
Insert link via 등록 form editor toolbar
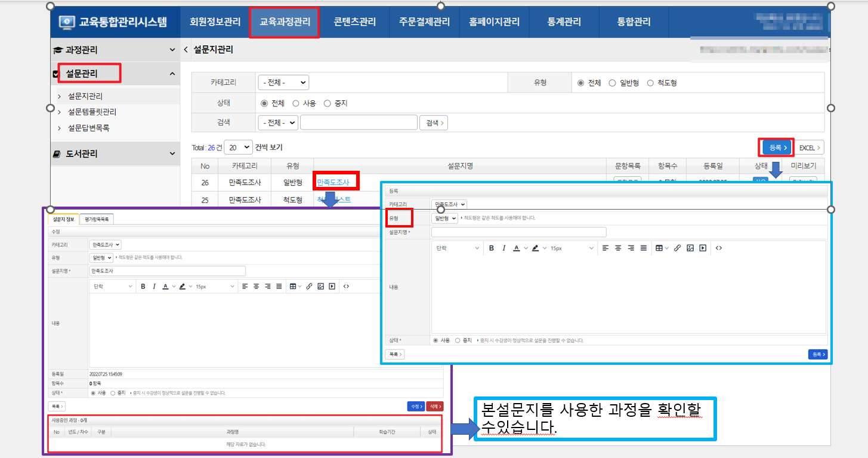click(677, 248)
